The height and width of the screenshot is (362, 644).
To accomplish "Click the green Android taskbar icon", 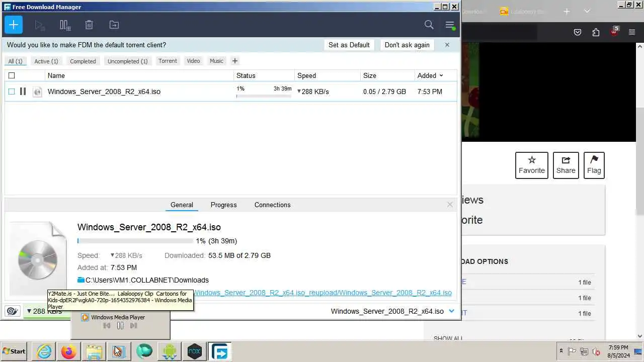I will click(x=170, y=351).
